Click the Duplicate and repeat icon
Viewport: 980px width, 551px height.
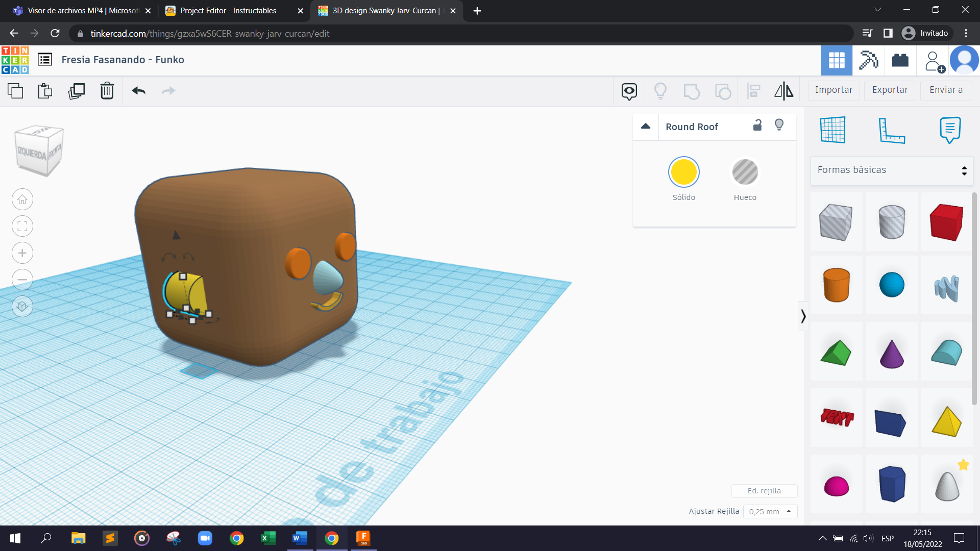(77, 91)
